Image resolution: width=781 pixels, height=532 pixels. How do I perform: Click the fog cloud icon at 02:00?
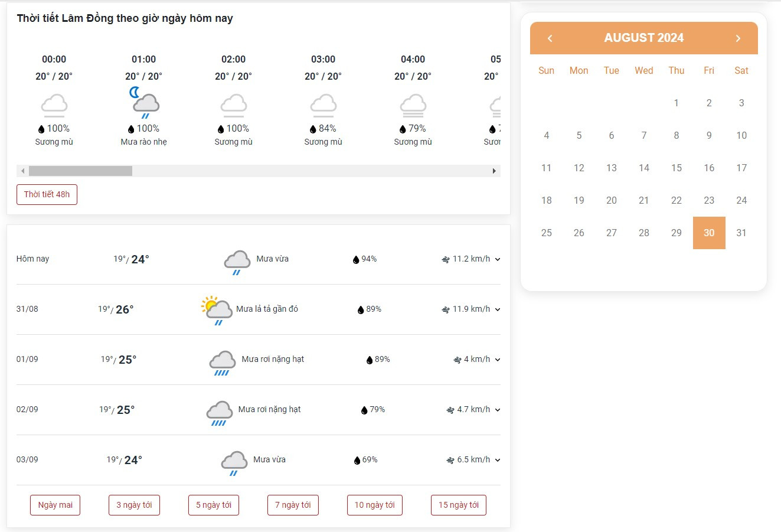click(x=234, y=106)
